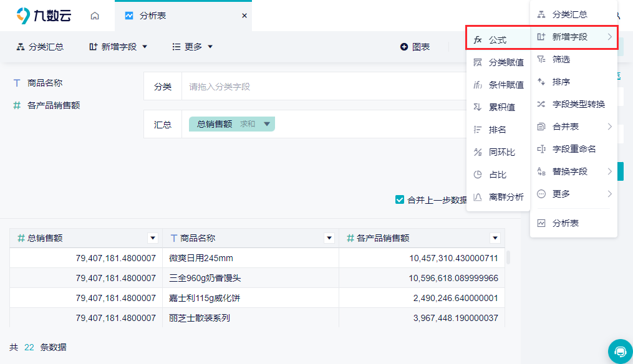Pick 条件赋值 conditional assignment option

point(498,85)
